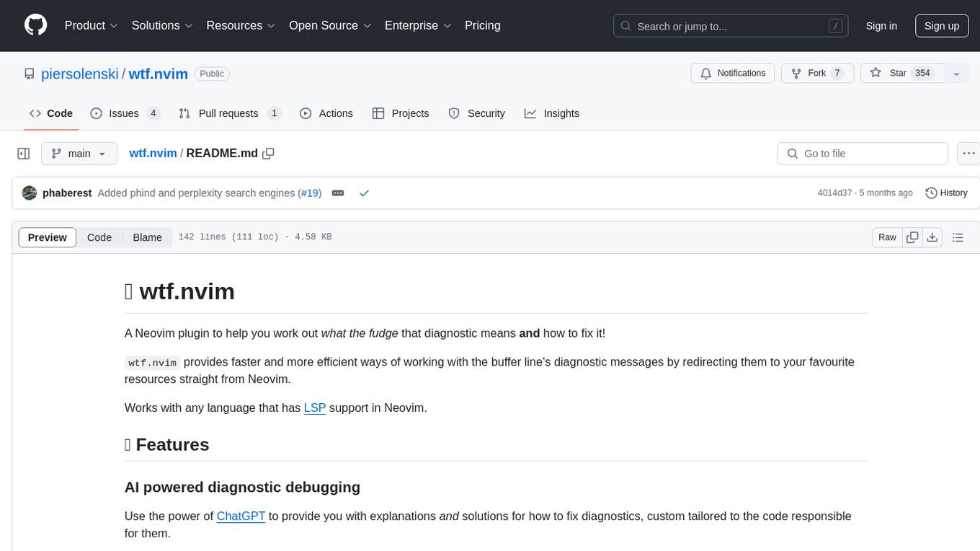Click the Notifications button
This screenshot has width=980, height=551.
(x=733, y=73)
